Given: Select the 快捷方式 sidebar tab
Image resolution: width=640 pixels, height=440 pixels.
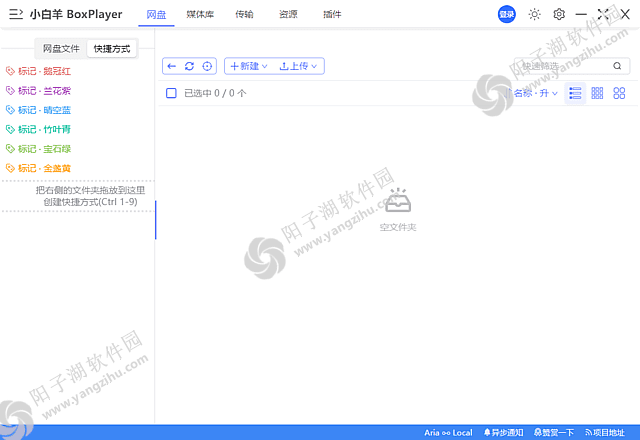Looking at the screenshot, I should pos(112,49).
